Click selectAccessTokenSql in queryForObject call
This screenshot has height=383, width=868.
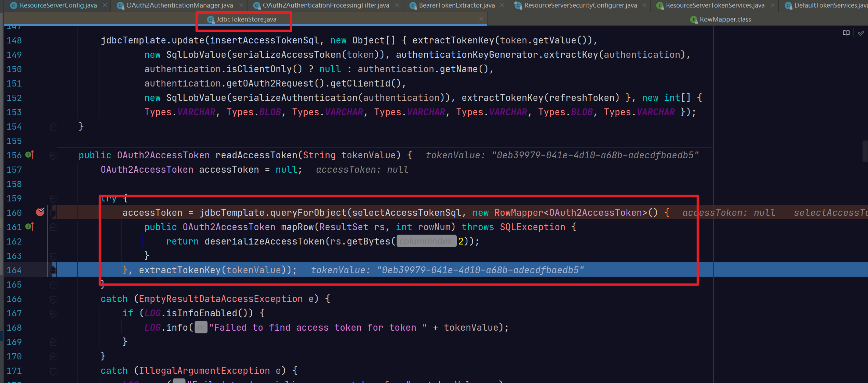(407, 213)
